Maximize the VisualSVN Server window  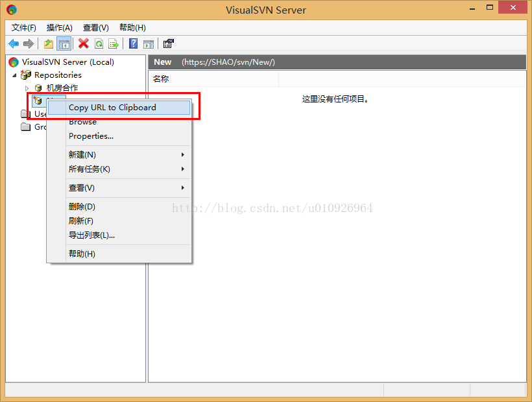[490, 8]
